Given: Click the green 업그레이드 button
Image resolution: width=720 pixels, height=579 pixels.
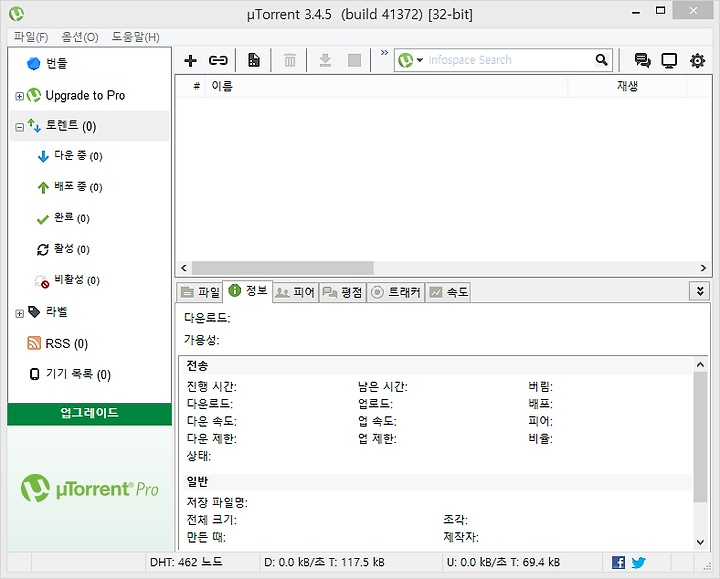Looking at the screenshot, I should pos(90,414).
